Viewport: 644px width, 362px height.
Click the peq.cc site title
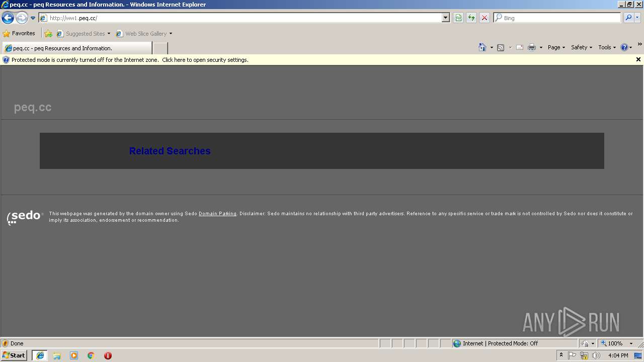click(x=33, y=107)
